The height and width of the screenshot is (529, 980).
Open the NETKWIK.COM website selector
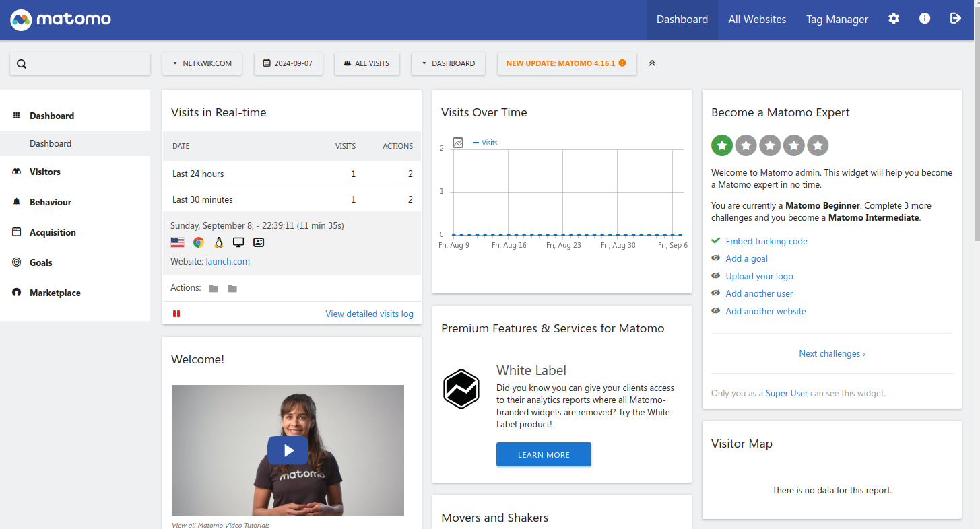(x=202, y=63)
